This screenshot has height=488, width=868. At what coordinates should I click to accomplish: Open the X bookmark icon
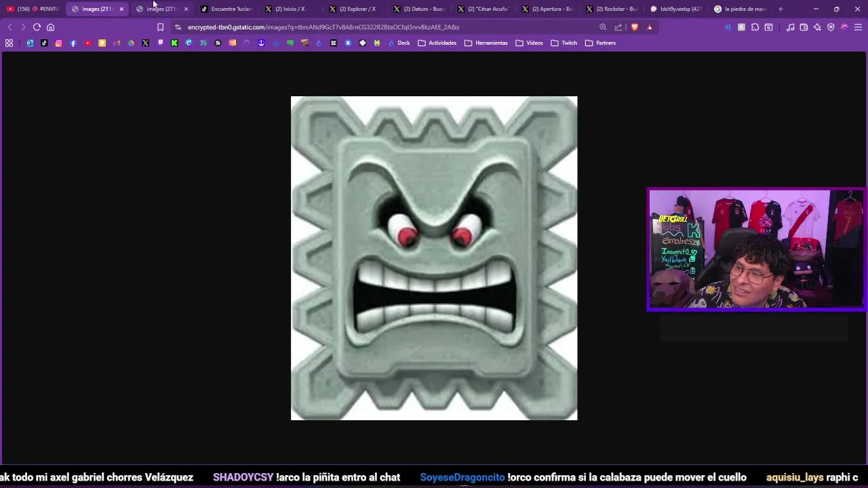[x=145, y=43]
